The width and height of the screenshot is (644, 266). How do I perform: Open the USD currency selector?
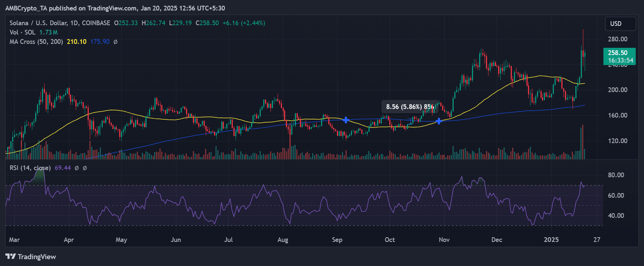click(620, 24)
